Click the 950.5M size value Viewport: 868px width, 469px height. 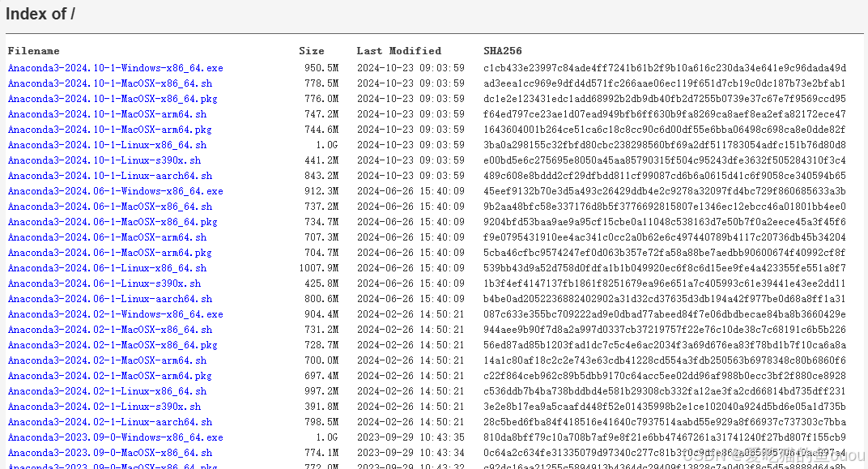(321, 68)
